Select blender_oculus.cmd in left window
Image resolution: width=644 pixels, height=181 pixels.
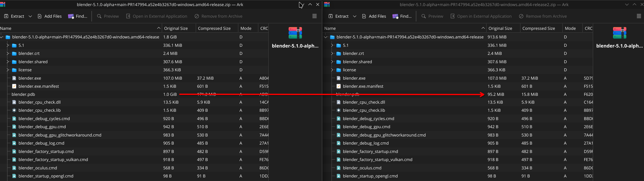point(38,168)
